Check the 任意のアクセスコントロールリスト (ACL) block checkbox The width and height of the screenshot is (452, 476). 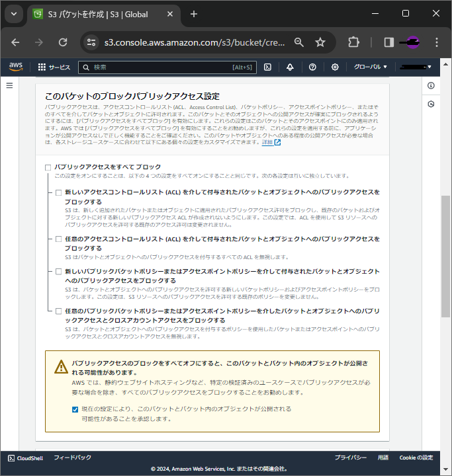tap(59, 239)
